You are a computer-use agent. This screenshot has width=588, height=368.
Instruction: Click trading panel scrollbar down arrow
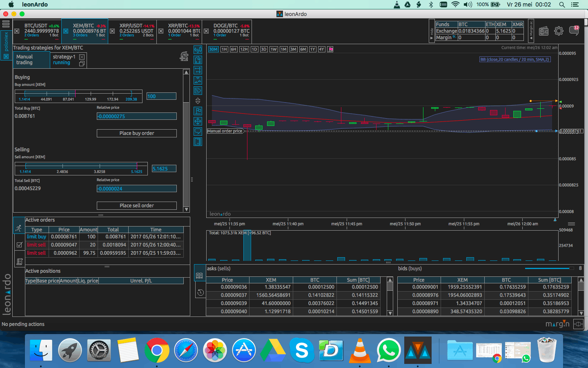tap(186, 209)
